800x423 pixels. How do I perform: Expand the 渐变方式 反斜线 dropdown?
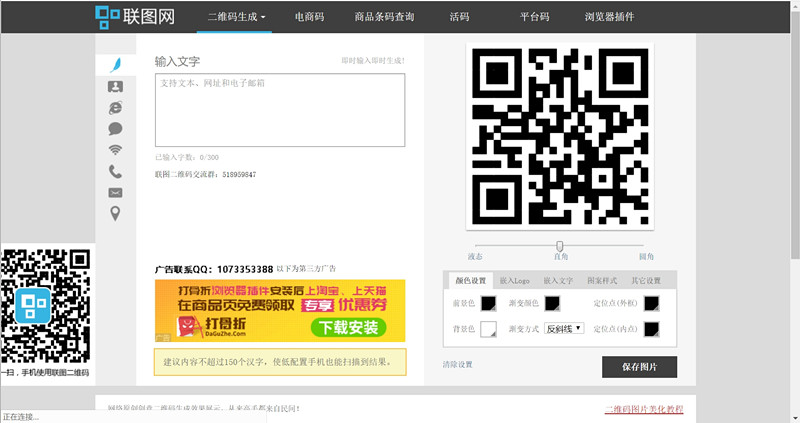[564, 329]
